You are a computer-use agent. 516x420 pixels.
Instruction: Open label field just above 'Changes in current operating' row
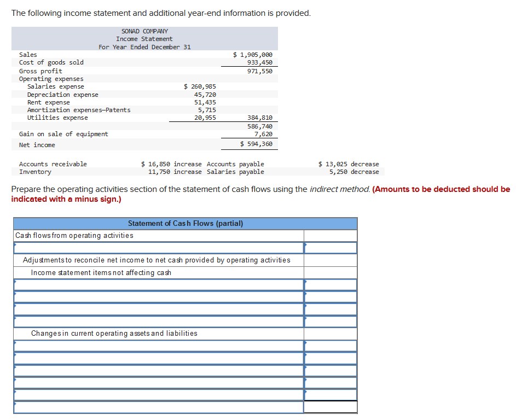[159, 322]
